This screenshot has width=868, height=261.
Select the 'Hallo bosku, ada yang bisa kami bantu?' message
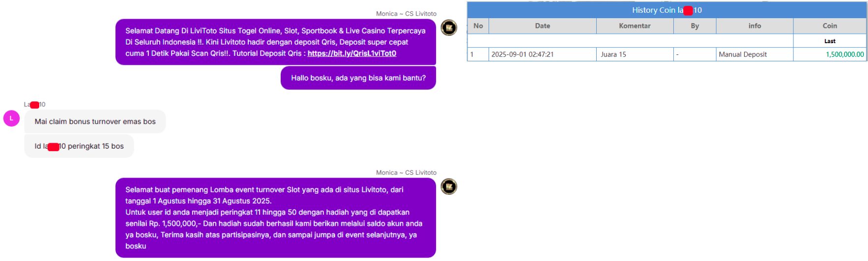[x=358, y=78]
